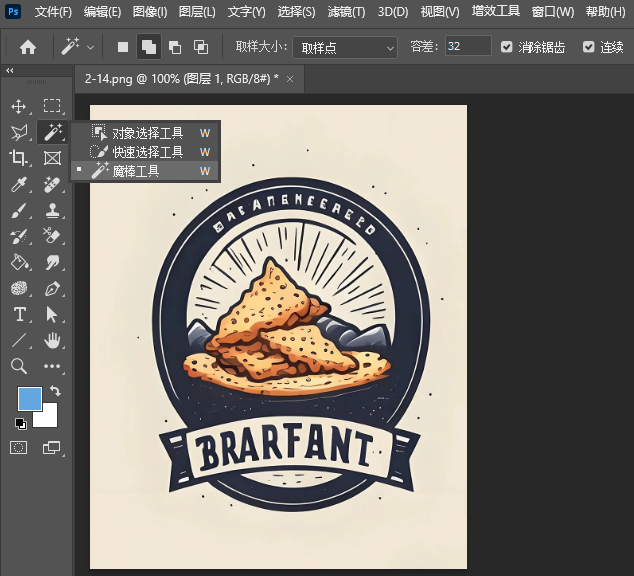Viewport: 634px width, 576px height.
Task: Select the Move tool
Action: point(18,106)
